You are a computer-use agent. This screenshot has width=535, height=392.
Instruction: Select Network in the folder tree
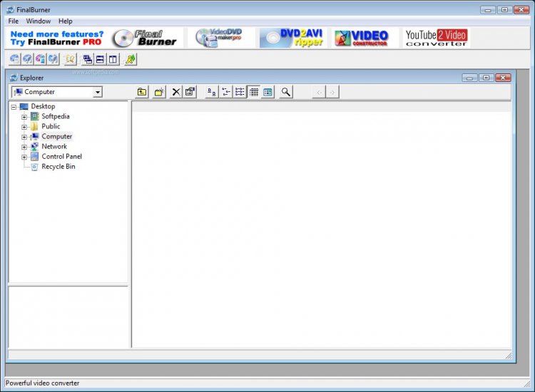pos(54,147)
